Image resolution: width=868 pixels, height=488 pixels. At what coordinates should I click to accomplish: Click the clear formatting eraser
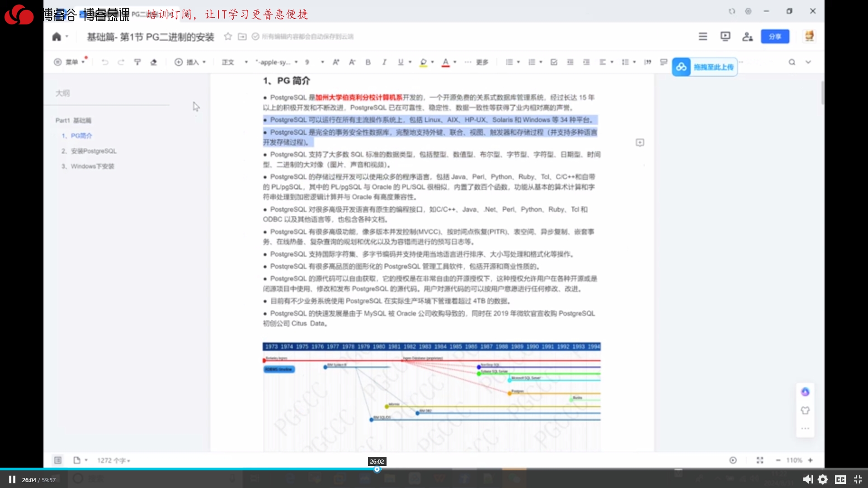[x=154, y=62]
